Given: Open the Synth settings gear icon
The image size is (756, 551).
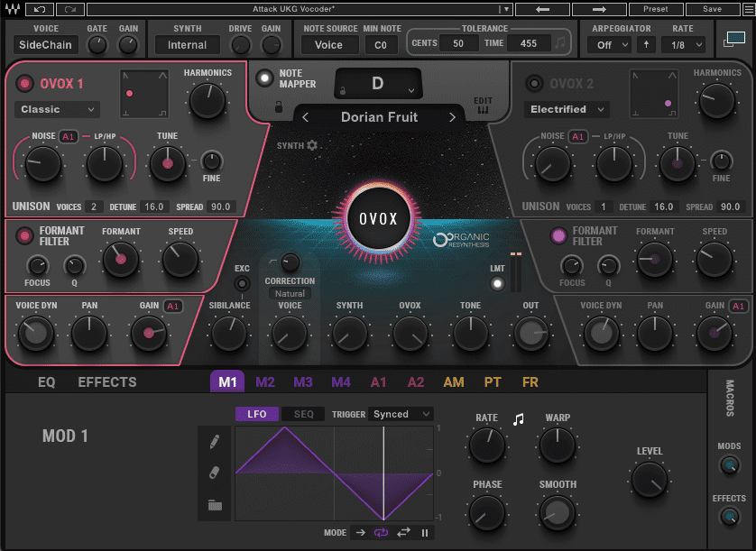Looking at the screenshot, I should coord(312,145).
